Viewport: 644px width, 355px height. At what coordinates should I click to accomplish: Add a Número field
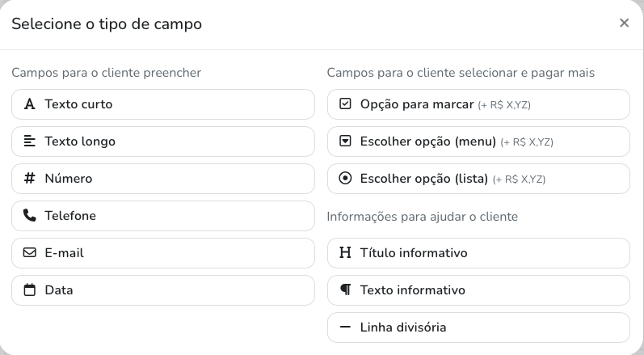tap(162, 179)
